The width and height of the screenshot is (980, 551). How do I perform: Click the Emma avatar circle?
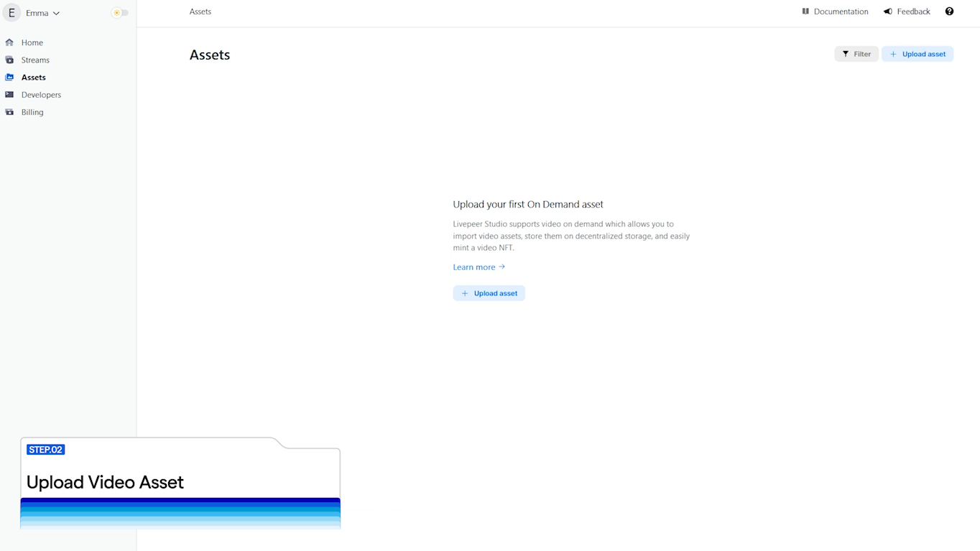tap(11, 13)
